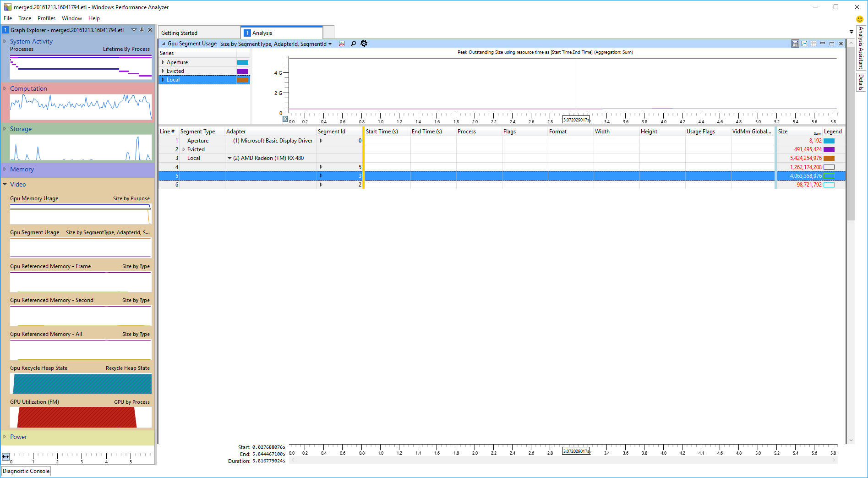Image resolution: width=868 pixels, height=478 pixels.
Task: Expand the System Activity section
Action: pos(5,41)
